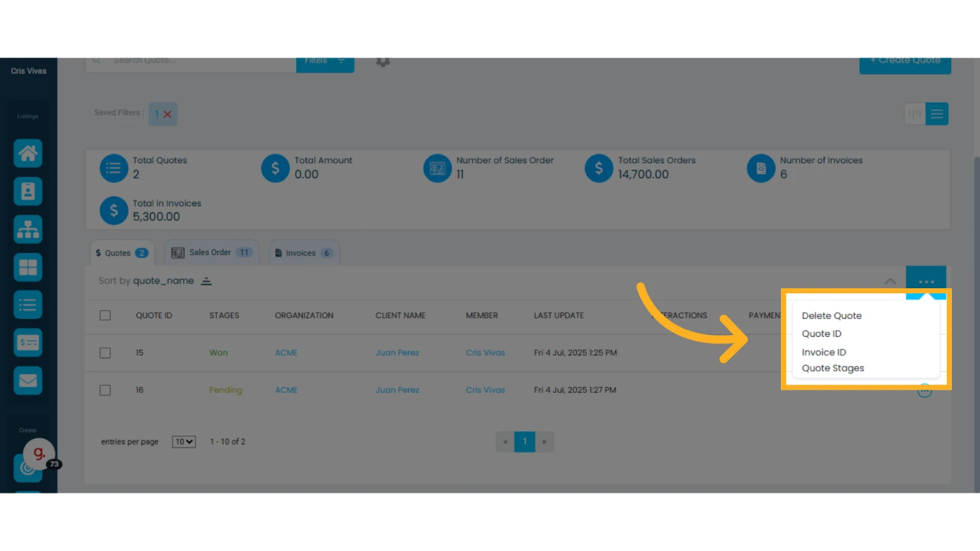Click the ORGANIZATION column header

click(x=304, y=316)
